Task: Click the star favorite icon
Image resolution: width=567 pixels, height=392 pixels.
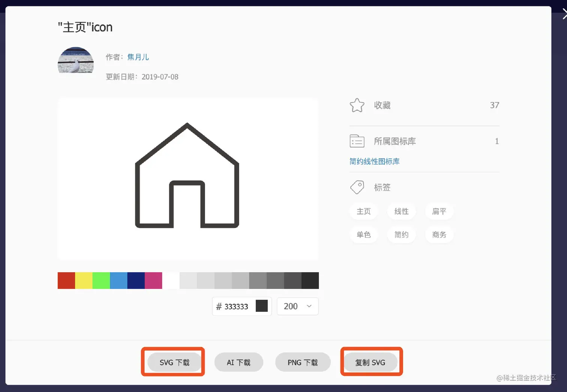Action: tap(357, 105)
